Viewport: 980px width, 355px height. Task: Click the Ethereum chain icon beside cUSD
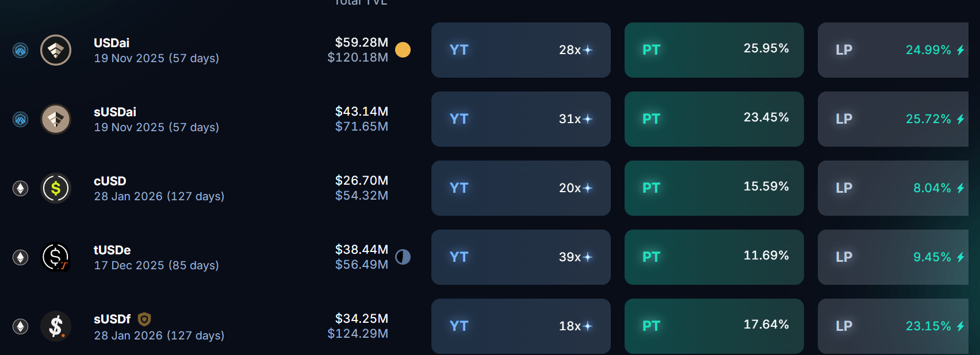point(21,188)
